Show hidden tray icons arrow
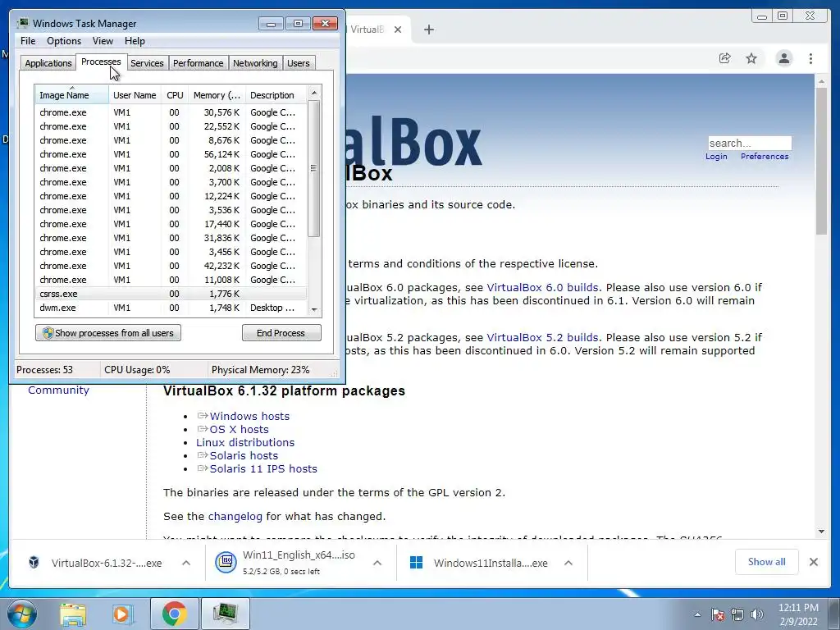Image resolution: width=840 pixels, height=630 pixels. (x=697, y=614)
